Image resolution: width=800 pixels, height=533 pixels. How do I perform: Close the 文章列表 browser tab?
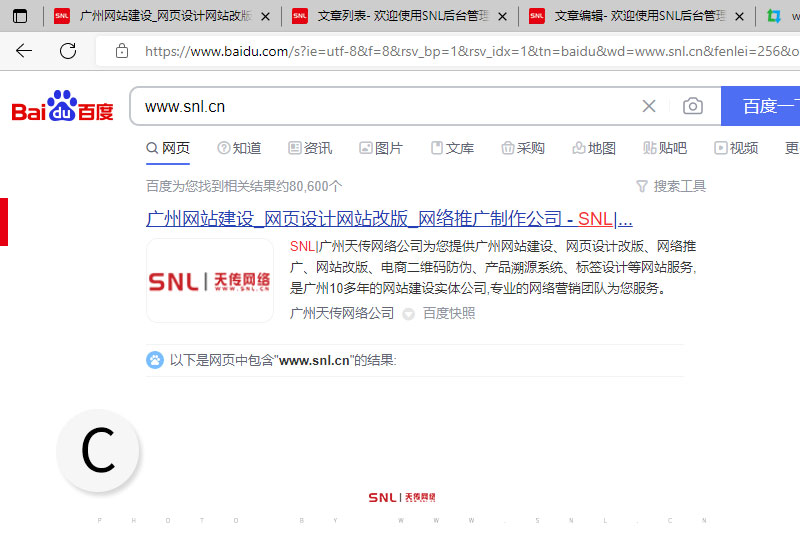point(503,17)
